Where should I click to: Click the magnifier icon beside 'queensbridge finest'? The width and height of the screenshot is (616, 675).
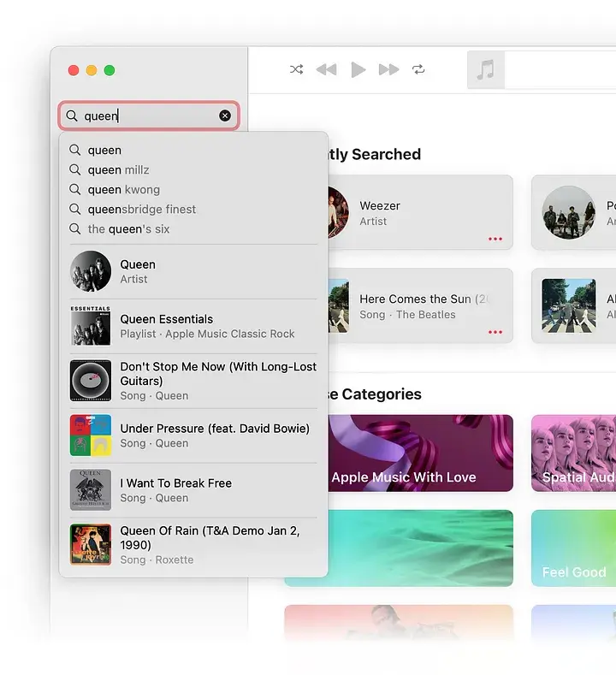(75, 210)
